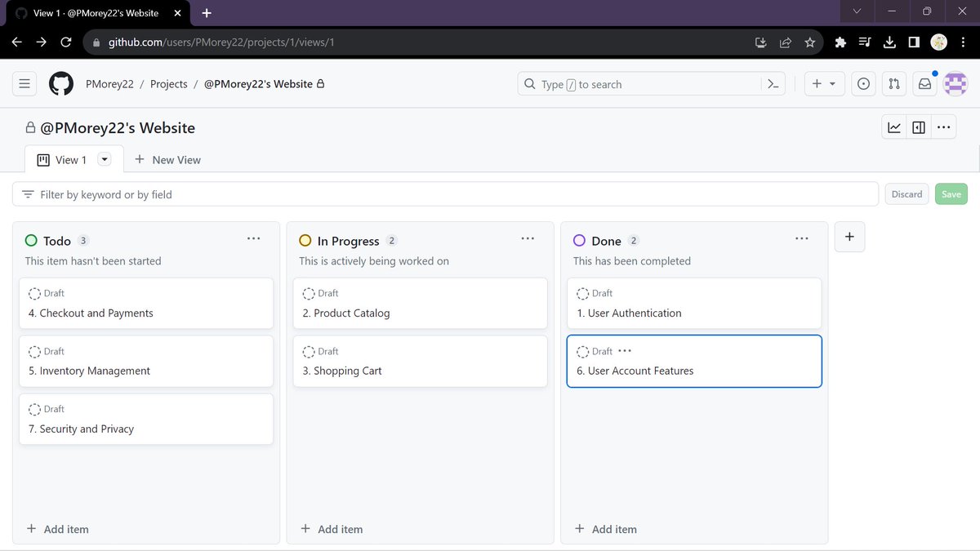Open the notifications inbox icon
980x551 pixels.
tap(924, 84)
